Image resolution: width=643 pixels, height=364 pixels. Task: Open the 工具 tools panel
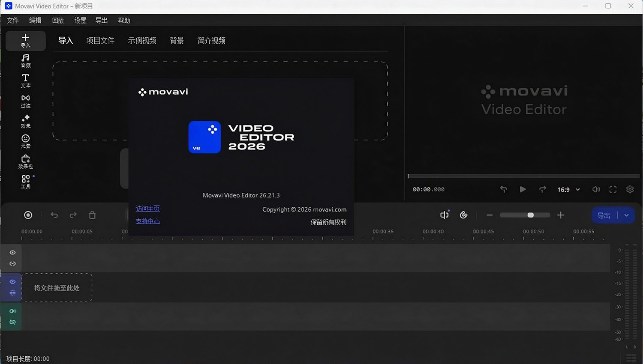pyautogui.click(x=26, y=182)
